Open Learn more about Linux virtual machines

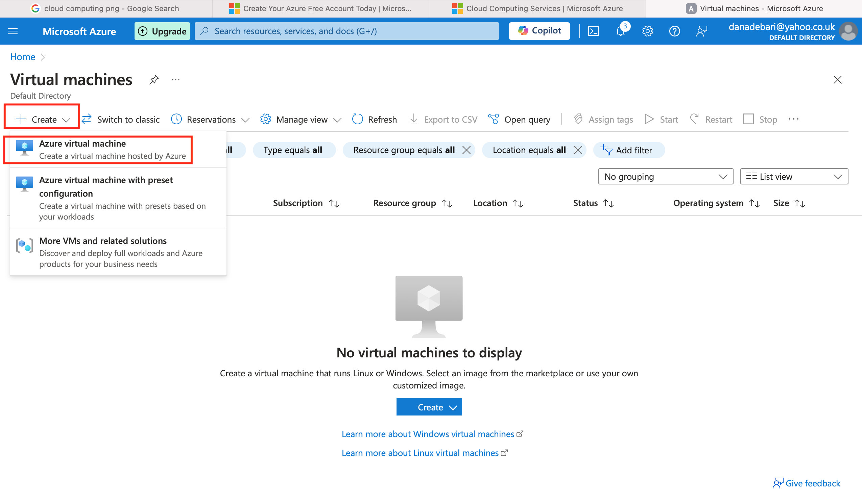pyautogui.click(x=421, y=453)
